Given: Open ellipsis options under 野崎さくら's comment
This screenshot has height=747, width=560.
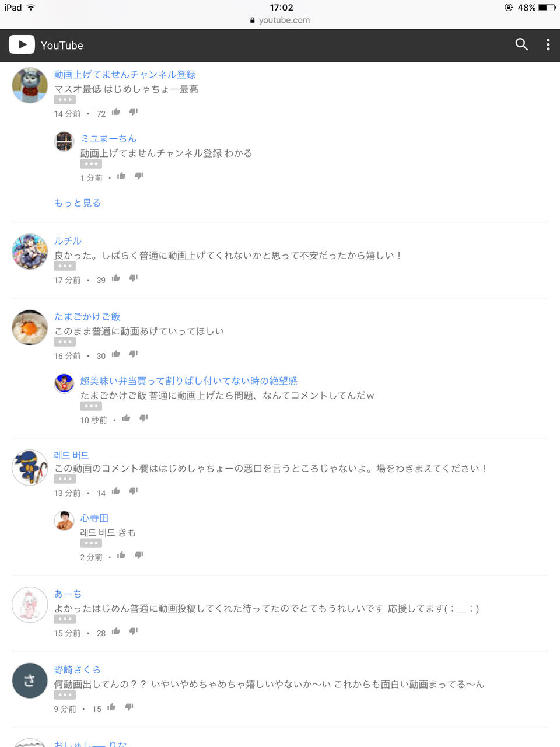Looking at the screenshot, I should coord(65,695).
